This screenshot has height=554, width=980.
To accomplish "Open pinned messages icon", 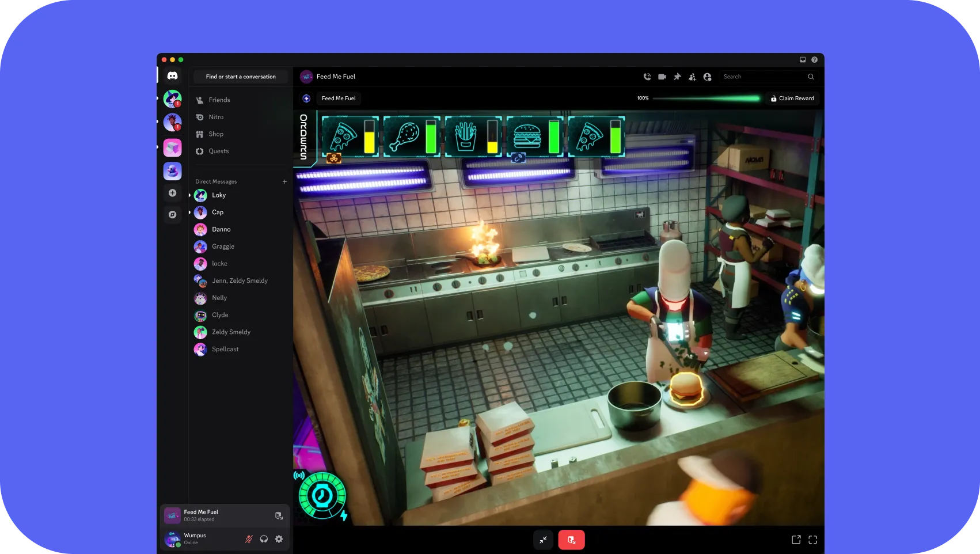I will (677, 77).
